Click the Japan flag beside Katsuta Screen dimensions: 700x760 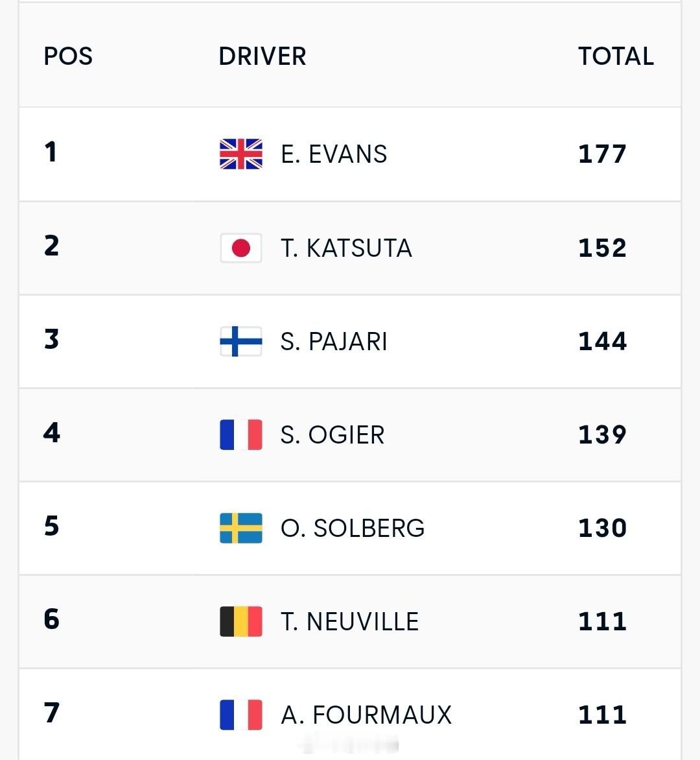[x=240, y=248]
